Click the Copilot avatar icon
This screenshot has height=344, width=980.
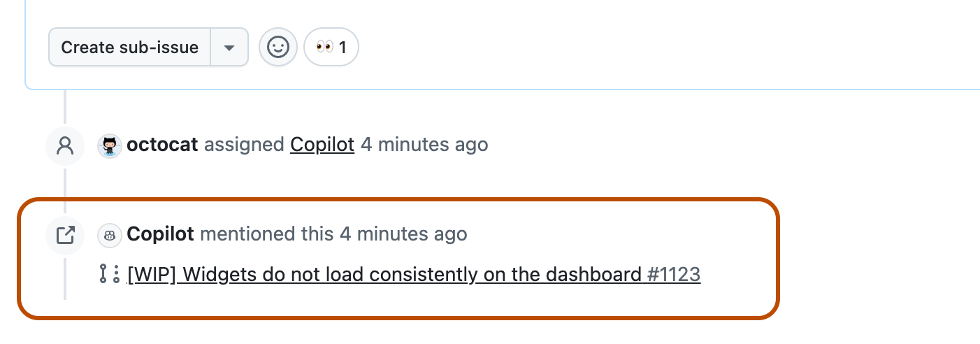110,235
